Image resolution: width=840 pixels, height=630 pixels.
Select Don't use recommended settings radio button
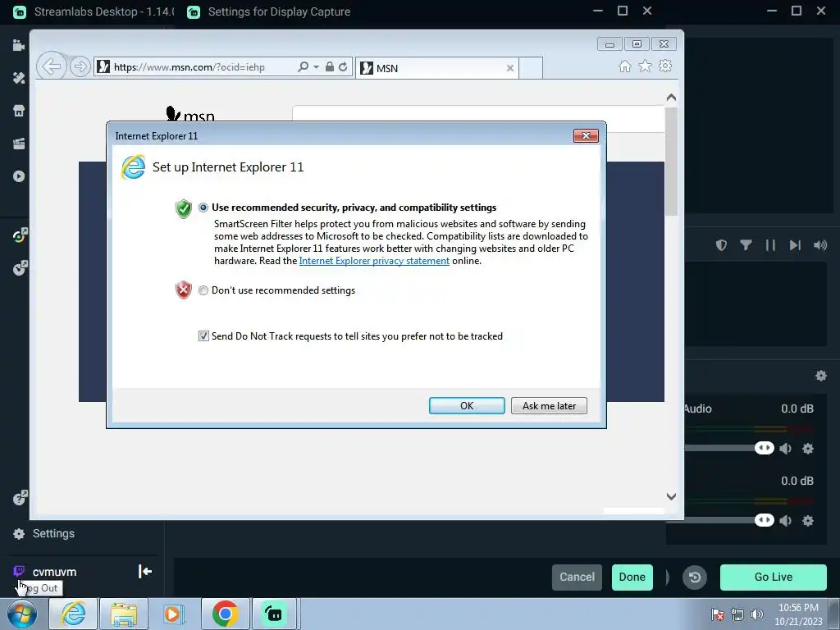click(203, 290)
